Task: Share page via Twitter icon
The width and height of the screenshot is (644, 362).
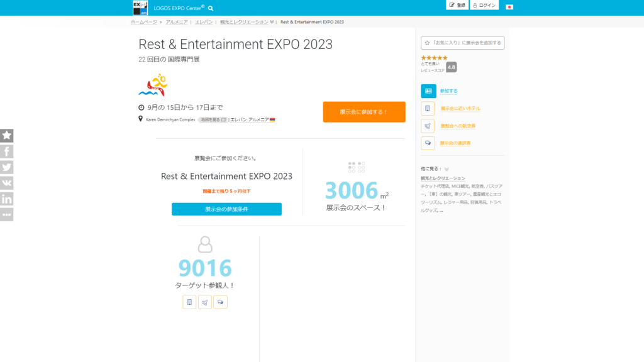Action: coord(7,167)
